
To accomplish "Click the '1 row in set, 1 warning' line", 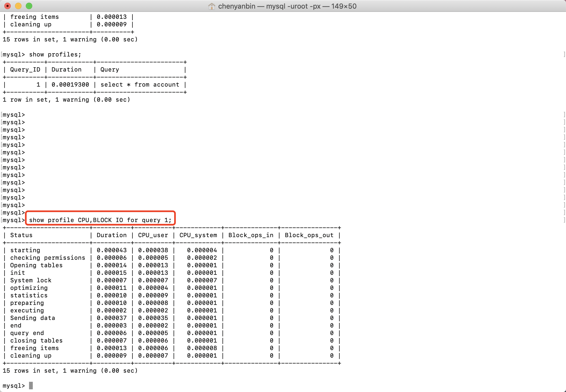I will [66, 100].
